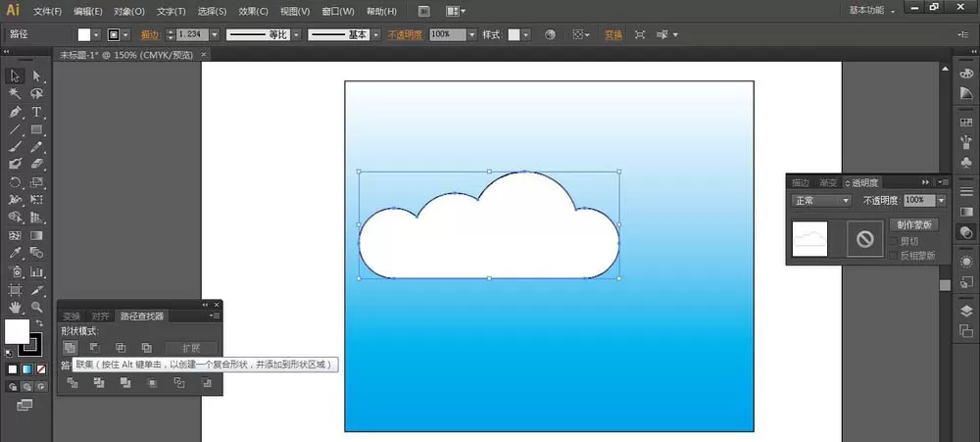Viewport: 980px width, 442px height.
Task: Enable the 反相蒙版 checkbox
Action: 893,255
